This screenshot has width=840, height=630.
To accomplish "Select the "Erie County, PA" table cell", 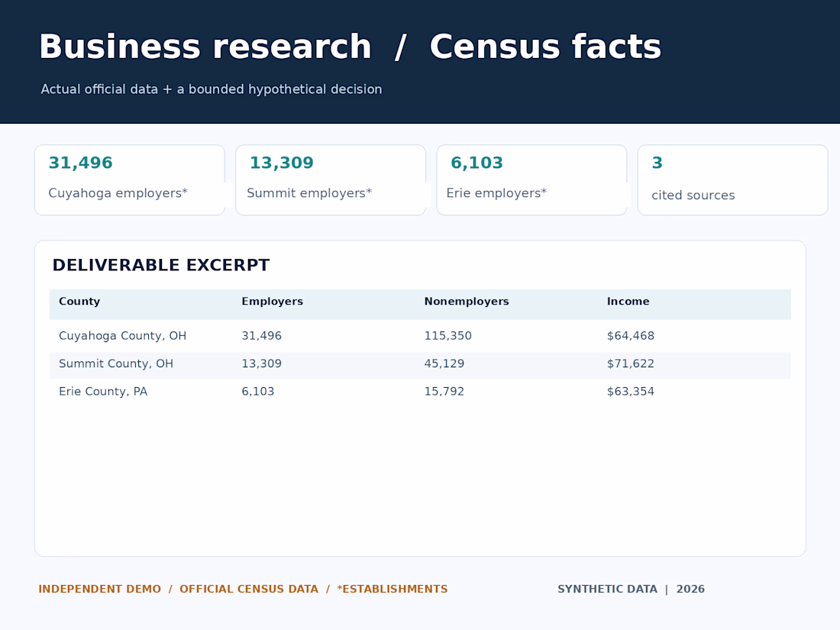I will click(x=103, y=392).
